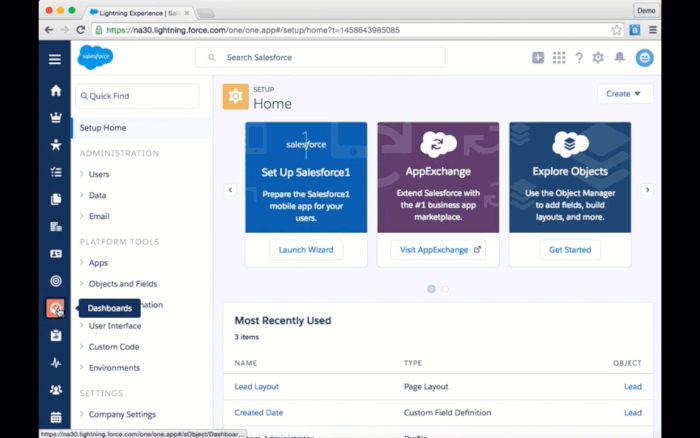Image resolution: width=700 pixels, height=438 pixels.
Task: Click the Demo profile button in Chrome
Action: [x=646, y=10]
